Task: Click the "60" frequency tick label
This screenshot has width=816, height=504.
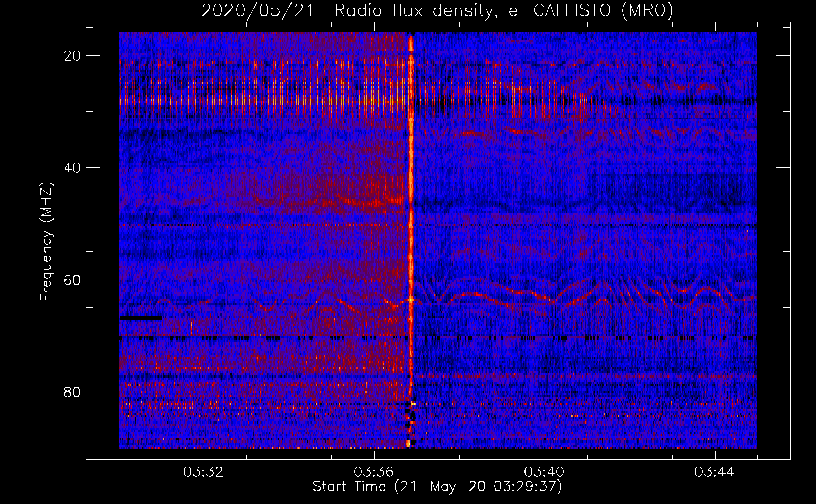Action: pos(73,280)
